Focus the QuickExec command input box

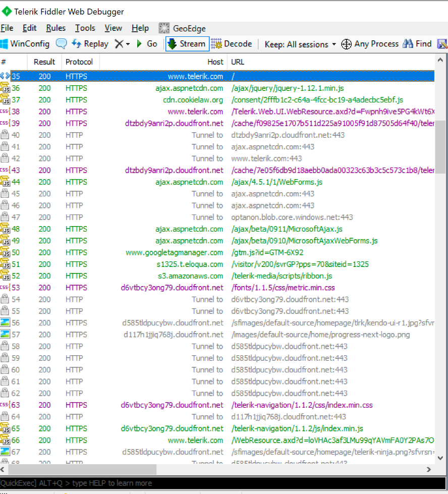point(222,483)
